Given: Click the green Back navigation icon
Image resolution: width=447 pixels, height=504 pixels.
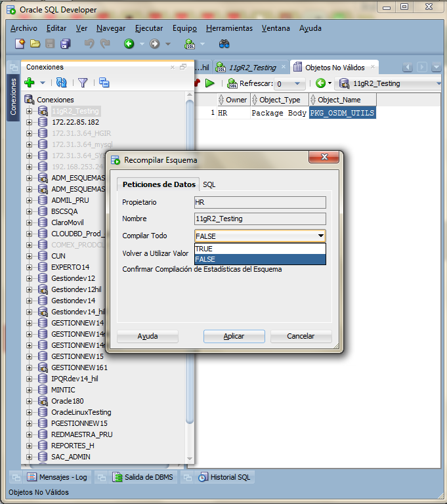Looking at the screenshot, I should pyautogui.click(x=129, y=44).
